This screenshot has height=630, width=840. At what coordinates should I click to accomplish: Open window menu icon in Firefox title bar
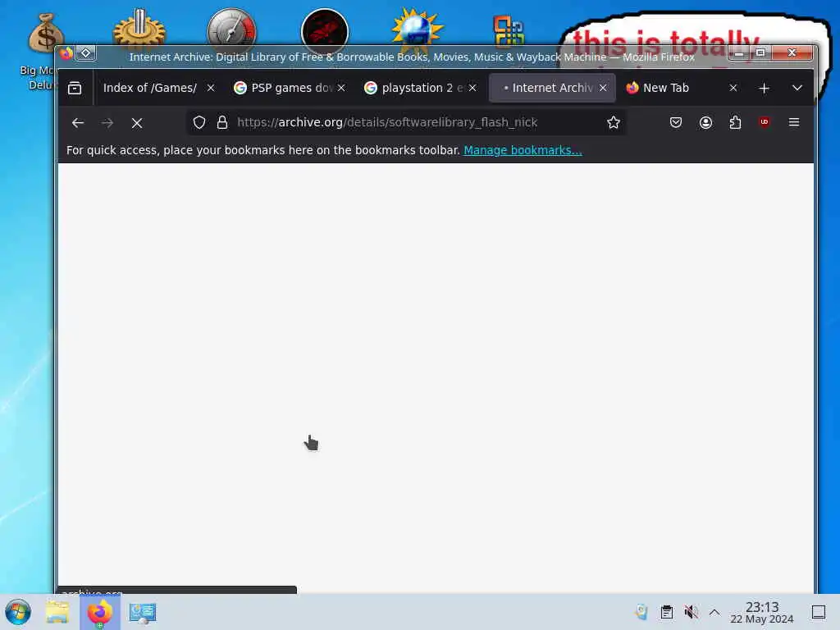pos(66,53)
